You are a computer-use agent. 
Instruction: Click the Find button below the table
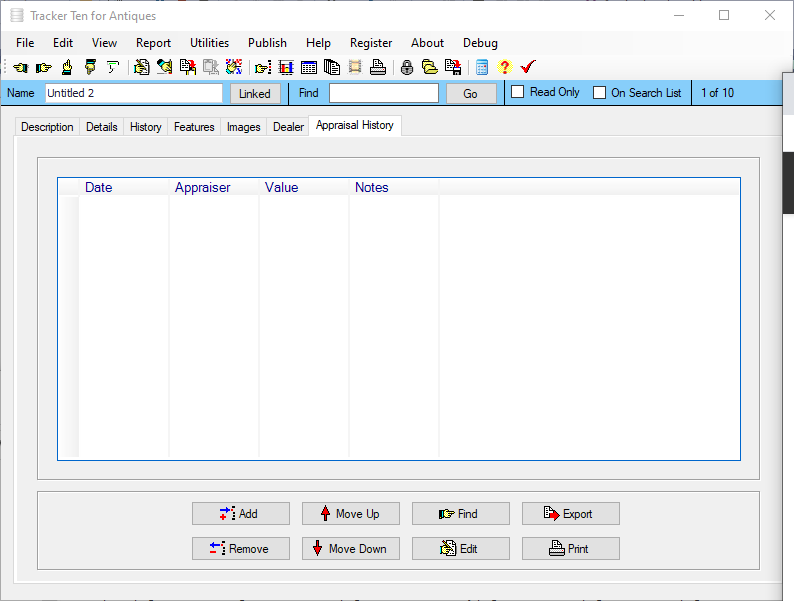click(461, 514)
